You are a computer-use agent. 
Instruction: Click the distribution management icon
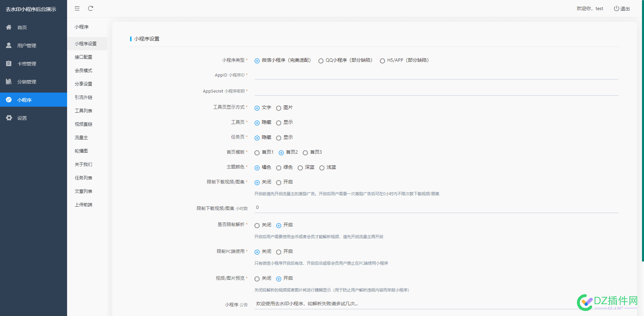coord(9,82)
